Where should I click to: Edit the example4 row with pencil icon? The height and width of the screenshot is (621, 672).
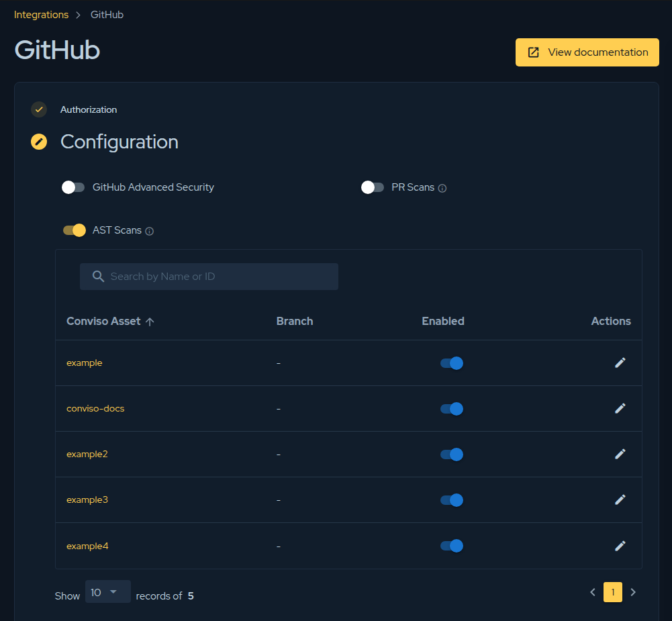[x=620, y=546]
